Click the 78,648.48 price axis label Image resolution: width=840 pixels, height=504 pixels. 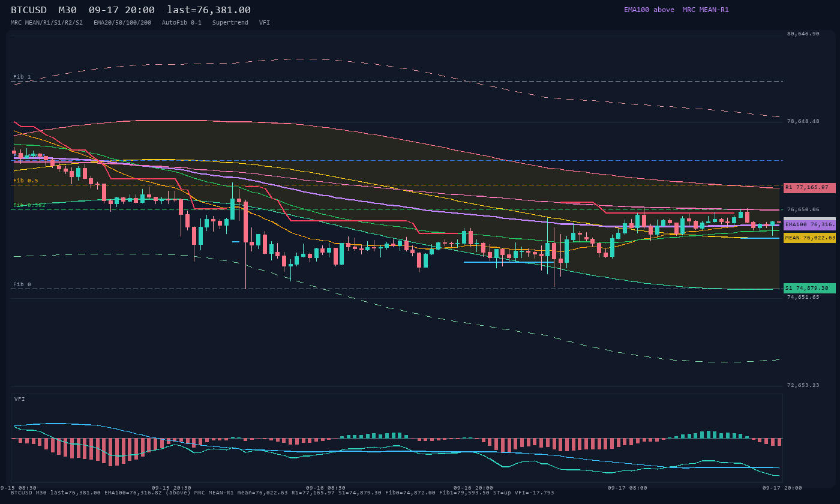pyautogui.click(x=803, y=121)
